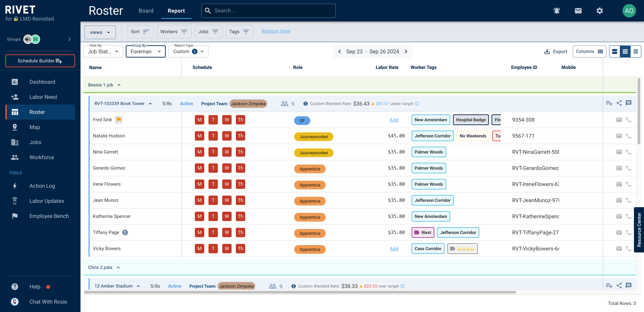644x312 pixels.
Task: Click Add labor rate for Fred Sink
Action: click(x=394, y=120)
